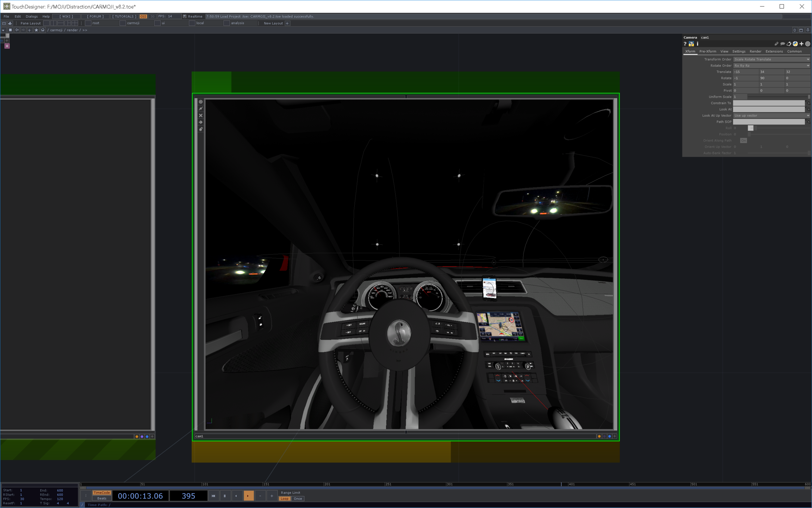Click the pause playback button

click(225, 496)
